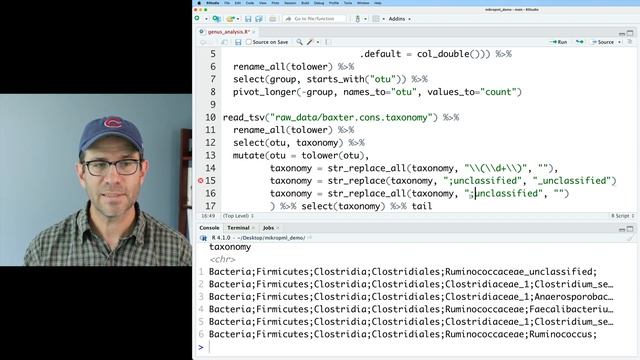Re-run the previous code region icon
This screenshot has width=640, height=360.
coord(579,42)
